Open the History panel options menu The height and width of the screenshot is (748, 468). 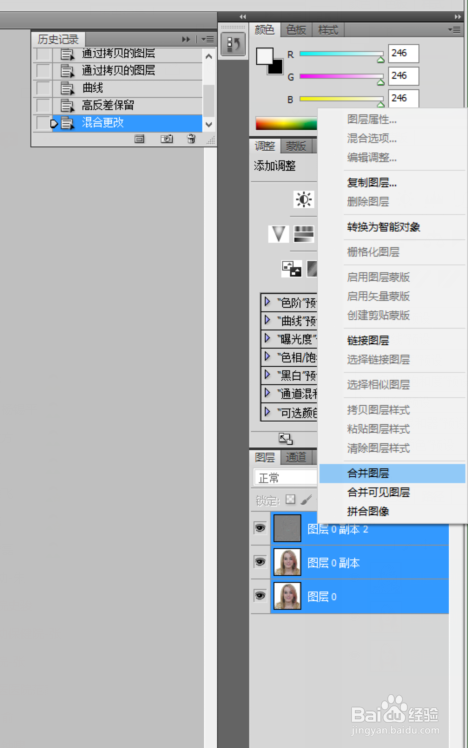(x=208, y=39)
